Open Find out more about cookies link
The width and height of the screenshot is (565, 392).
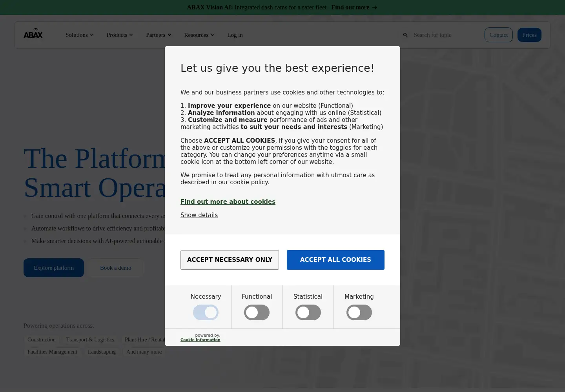click(x=228, y=202)
